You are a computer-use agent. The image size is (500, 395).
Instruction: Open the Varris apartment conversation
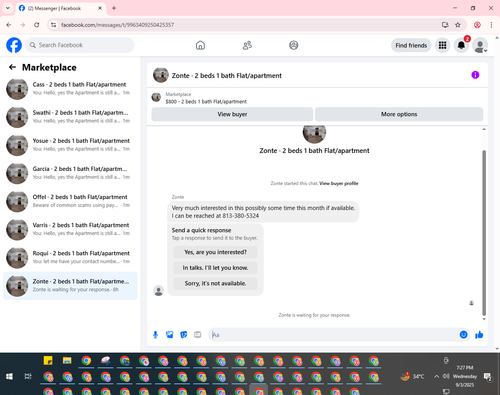pos(70,229)
